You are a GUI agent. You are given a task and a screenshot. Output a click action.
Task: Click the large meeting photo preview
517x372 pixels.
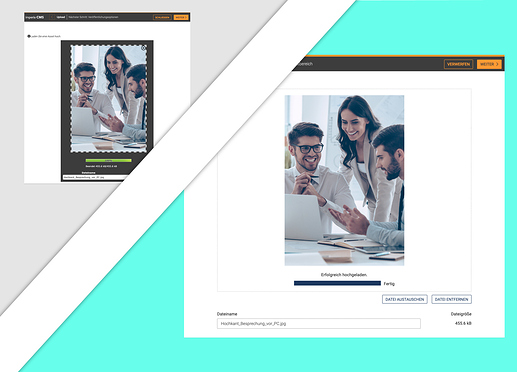(x=344, y=180)
